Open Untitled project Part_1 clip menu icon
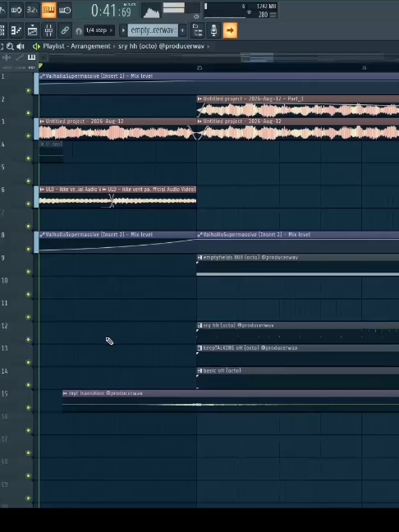 (199, 99)
